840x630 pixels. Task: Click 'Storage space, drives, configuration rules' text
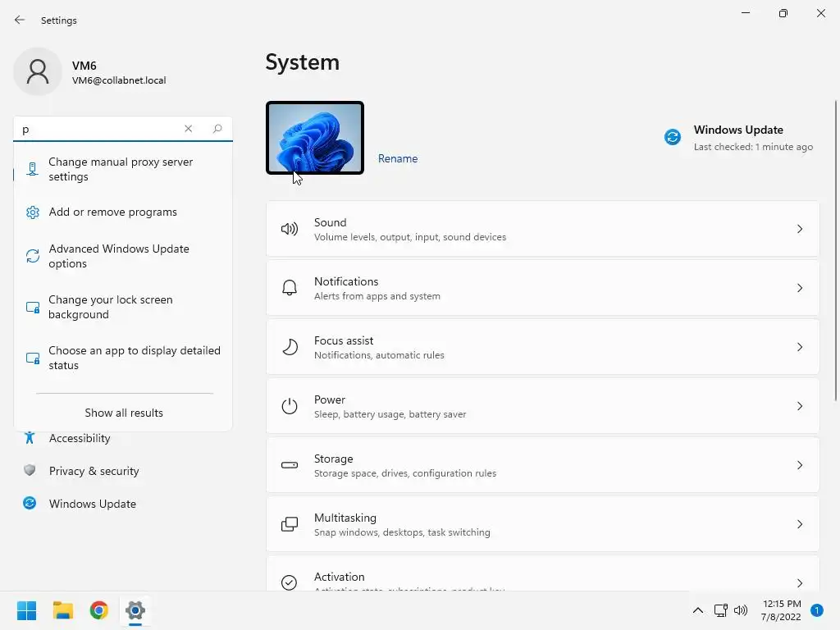pyautogui.click(x=405, y=473)
